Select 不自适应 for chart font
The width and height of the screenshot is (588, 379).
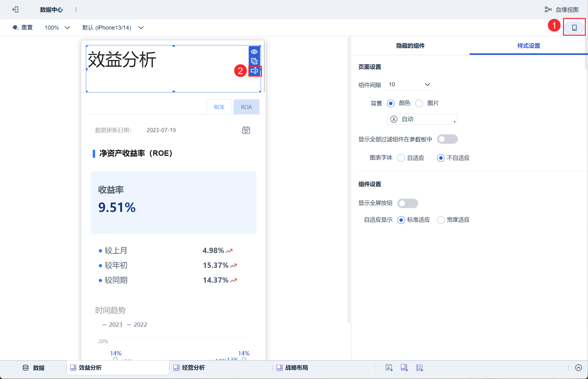[441, 158]
